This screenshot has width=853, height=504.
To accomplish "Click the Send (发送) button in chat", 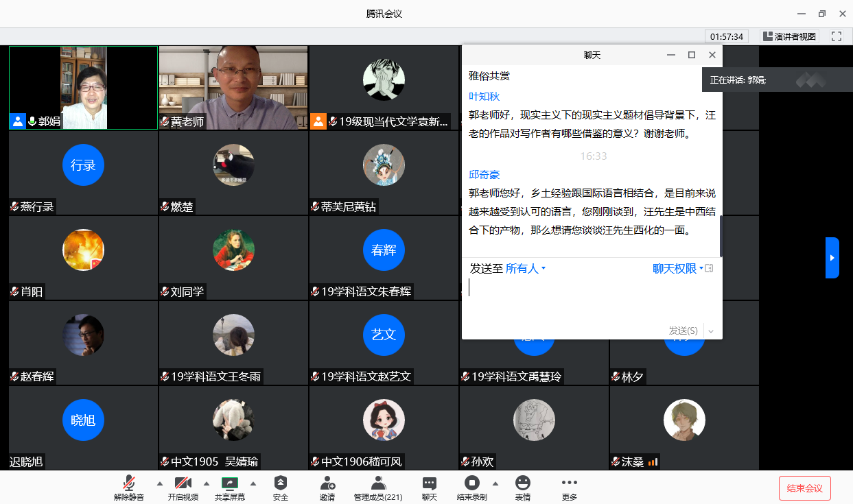I will coord(683,331).
